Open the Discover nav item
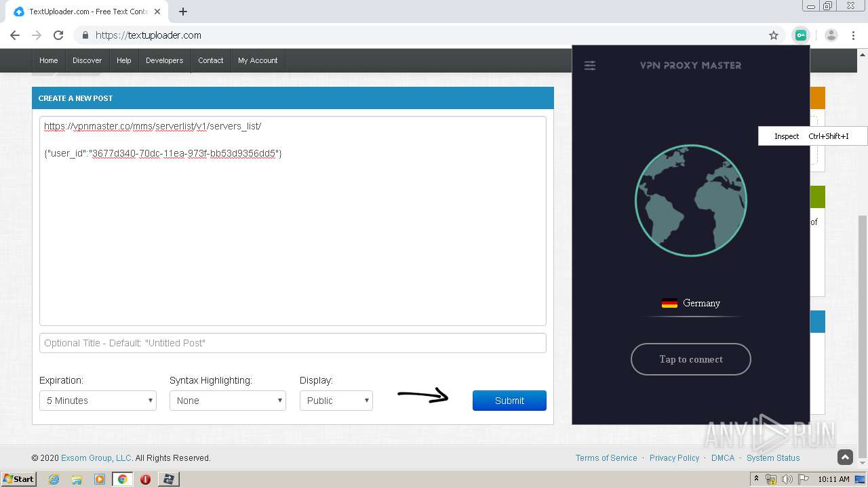The width and height of the screenshot is (868, 488). pyautogui.click(x=87, y=60)
